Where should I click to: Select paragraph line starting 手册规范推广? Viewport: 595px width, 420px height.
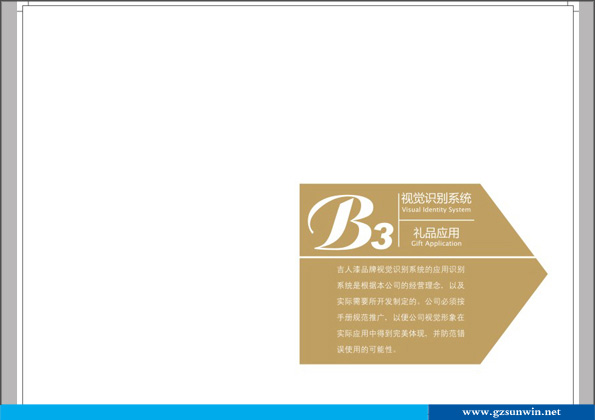point(401,318)
